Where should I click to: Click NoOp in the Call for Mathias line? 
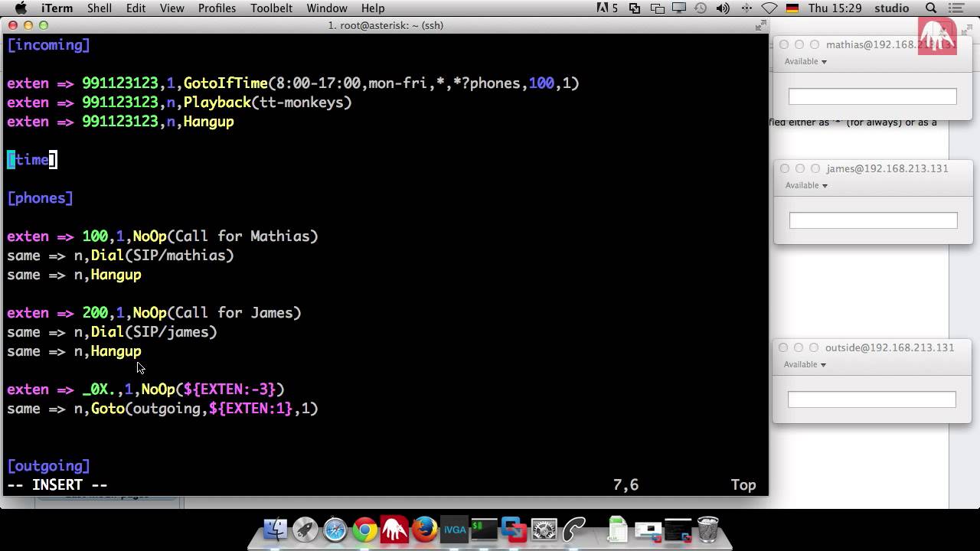[x=150, y=236]
